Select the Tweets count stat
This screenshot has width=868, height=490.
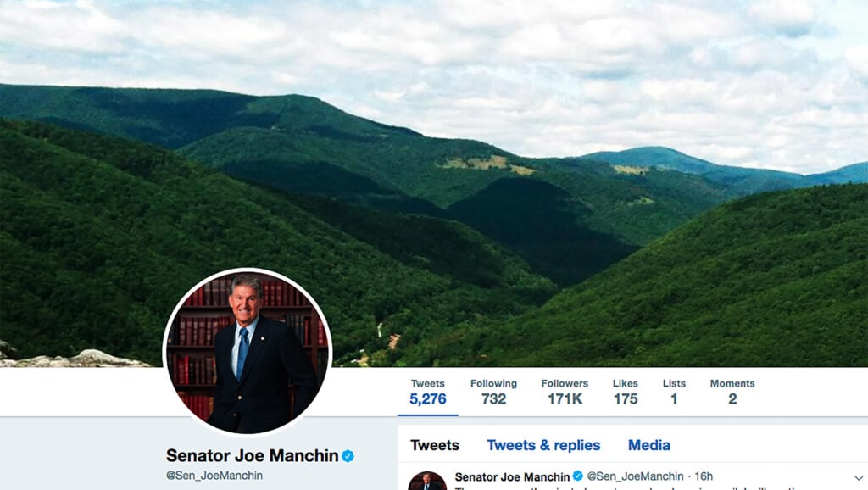pyautogui.click(x=427, y=392)
